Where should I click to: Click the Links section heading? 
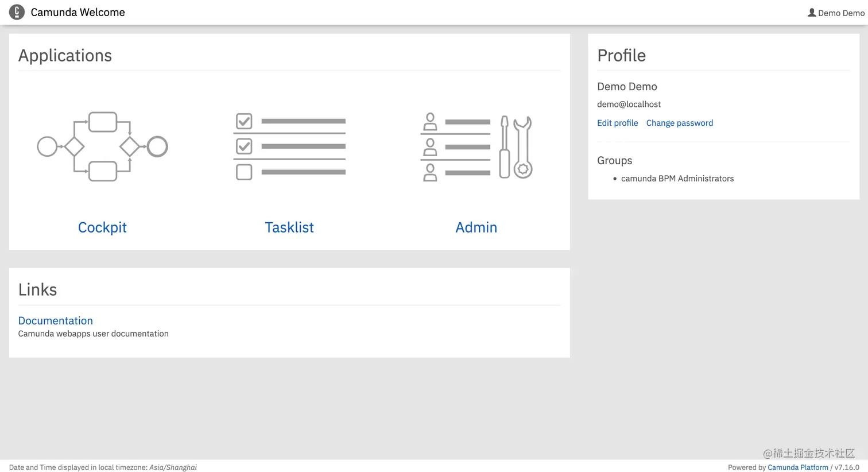38,290
